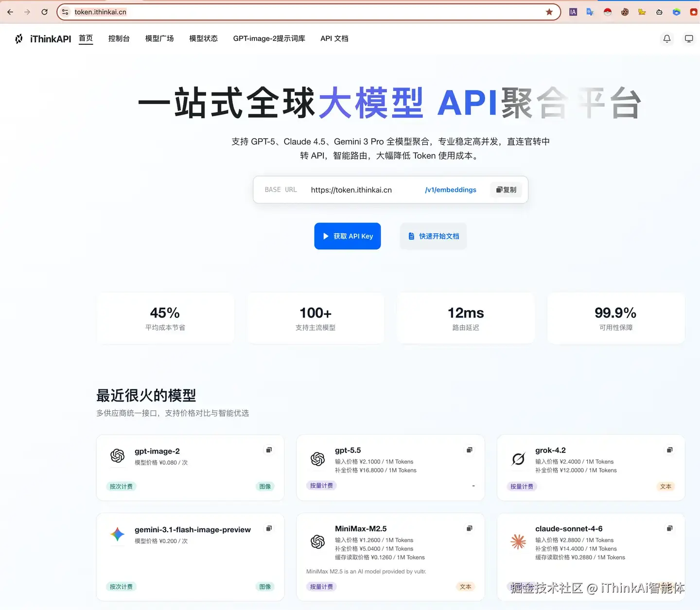Open the blue hexagon extension icon

677,12
